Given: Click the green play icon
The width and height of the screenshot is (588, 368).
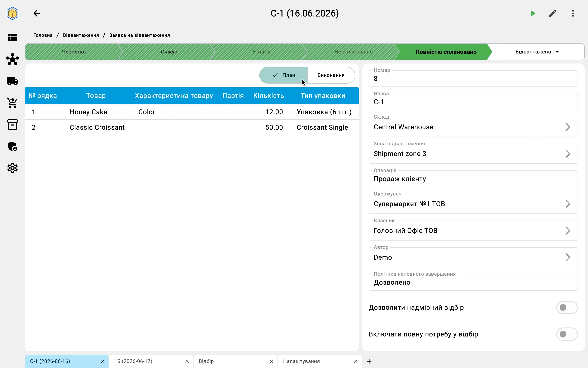Looking at the screenshot, I should click(533, 13).
